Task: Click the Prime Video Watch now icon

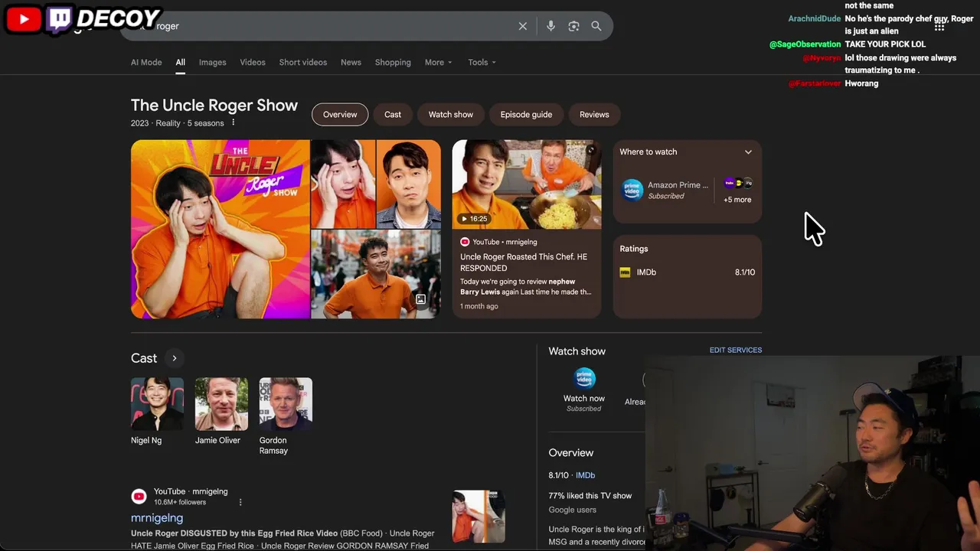Action: tap(584, 378)
